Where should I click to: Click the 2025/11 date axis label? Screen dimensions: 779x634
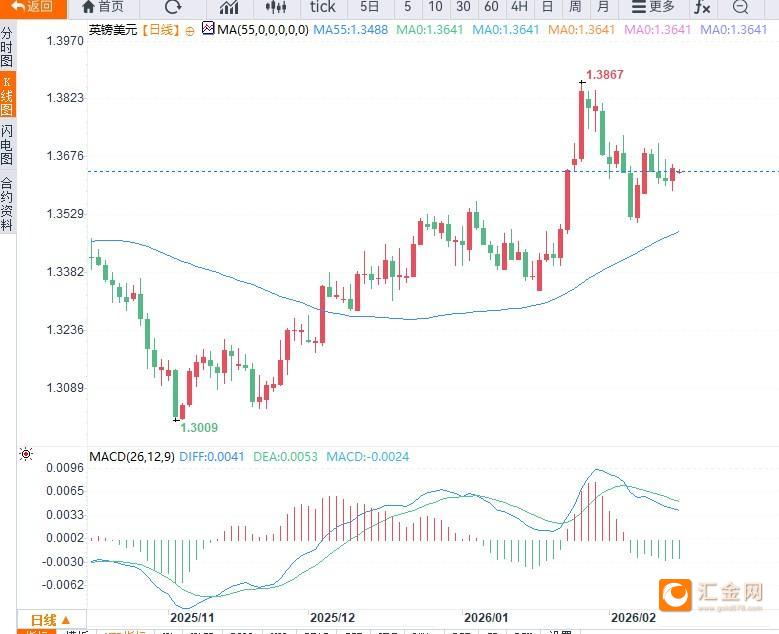192,618
